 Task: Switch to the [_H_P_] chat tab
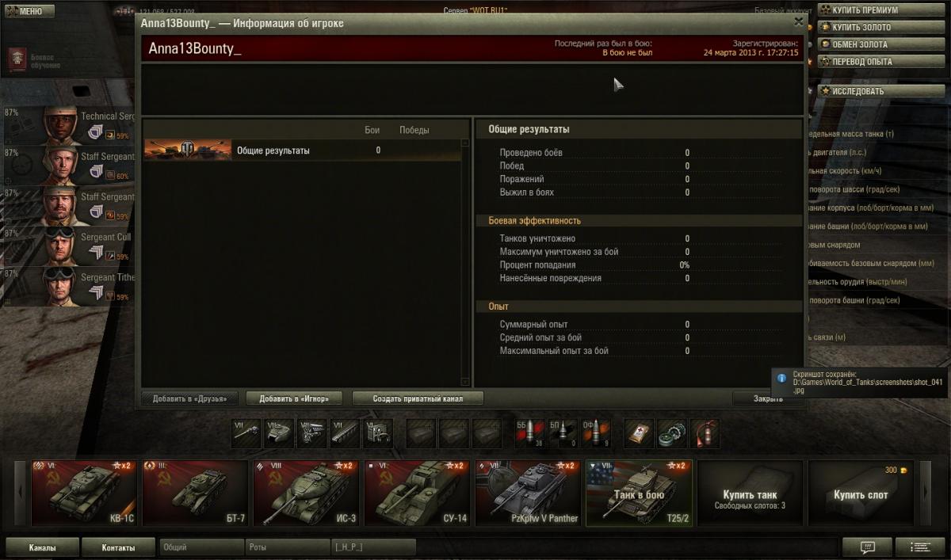point(373,547)
